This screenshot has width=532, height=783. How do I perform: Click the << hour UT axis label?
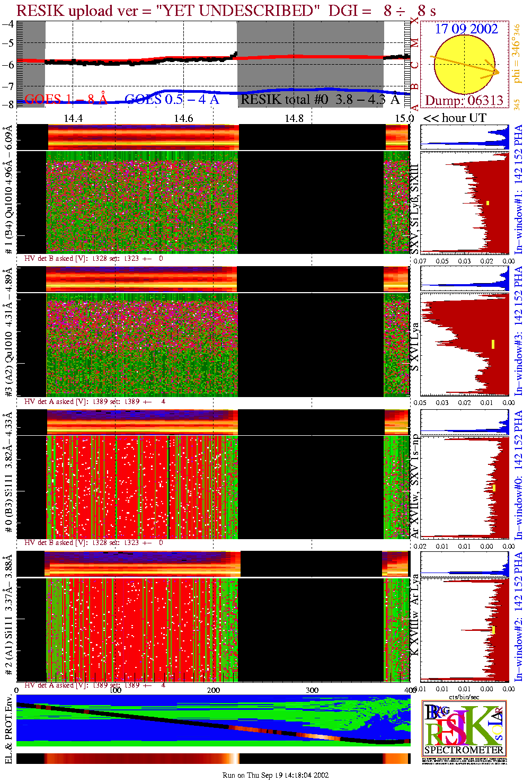[x=454, y=118]
